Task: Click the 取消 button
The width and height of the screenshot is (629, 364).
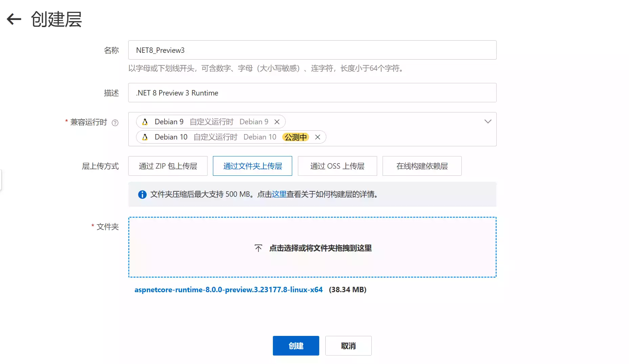Action: click(x=348, y=346)
